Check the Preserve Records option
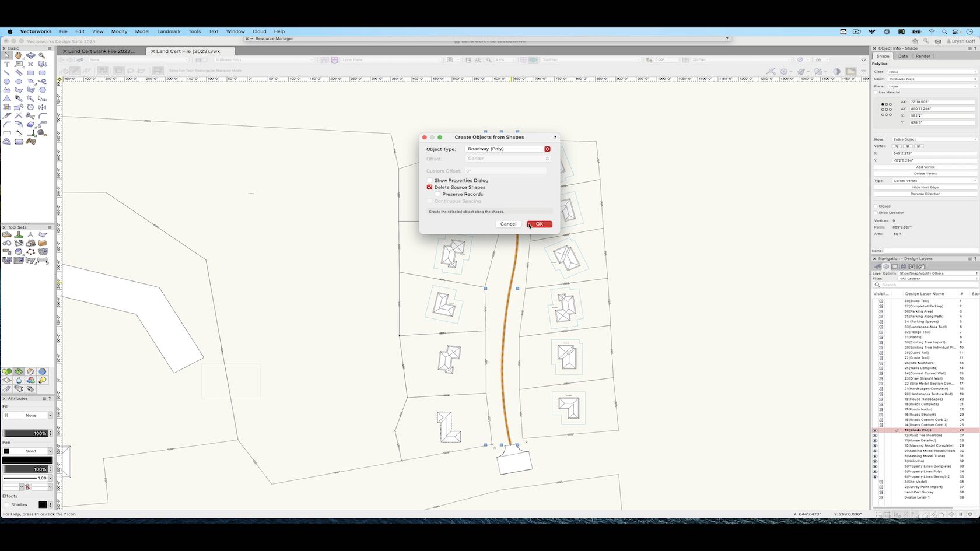Screen dimensions: 980x551 pos(436,194)
